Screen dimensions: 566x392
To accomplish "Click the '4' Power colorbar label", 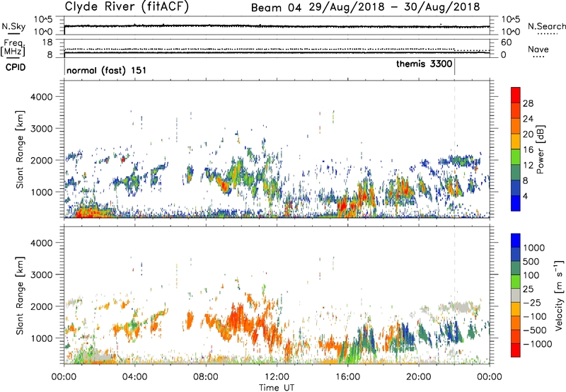I will [x=526, y=196].
